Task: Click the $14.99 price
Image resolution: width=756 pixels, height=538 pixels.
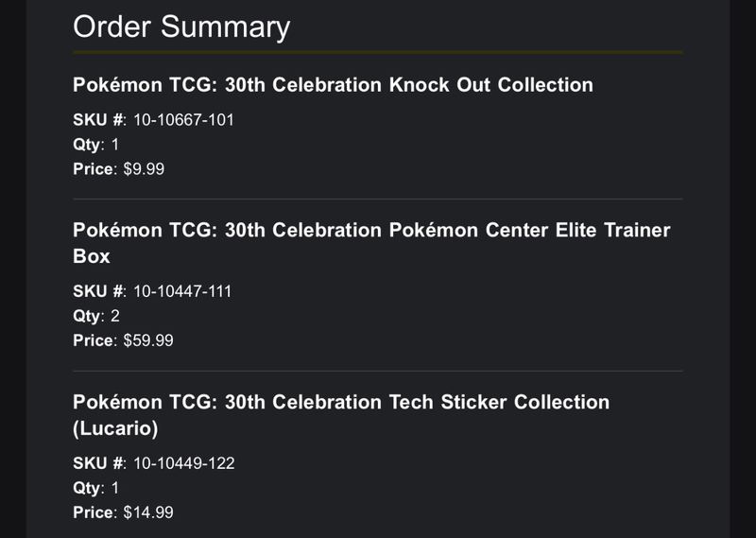Action: coord(148,512)
